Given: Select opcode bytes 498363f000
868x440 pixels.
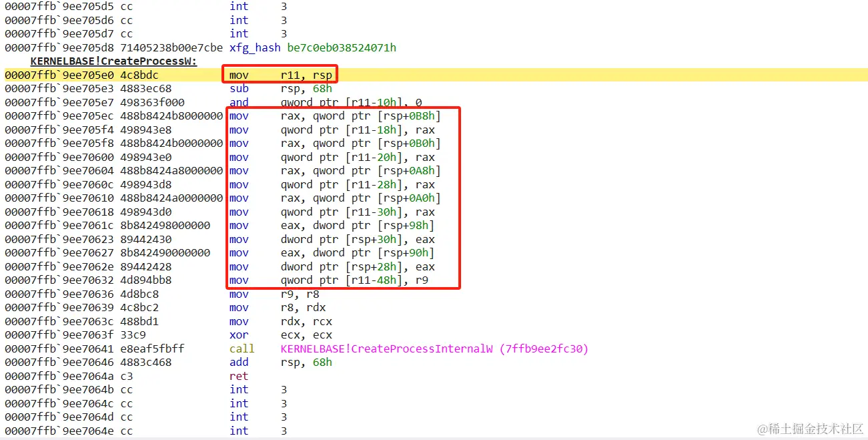Looking at the screenshot, I should [152, 102].
